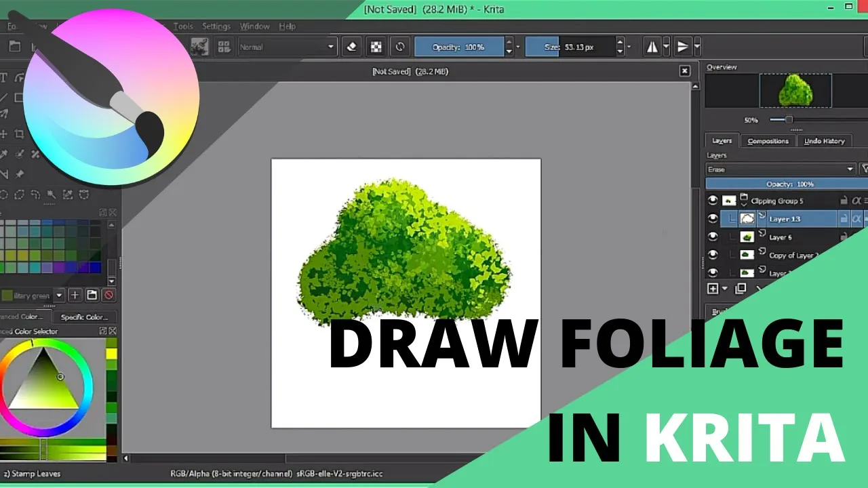Expand the arrow beside the size slider

(x=629, y=47)
